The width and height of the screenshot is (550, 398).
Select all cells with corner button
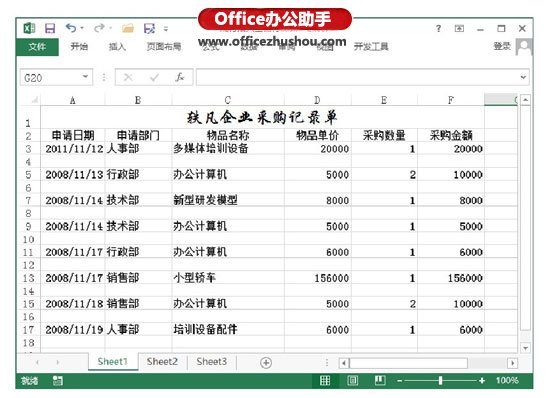click(x=34, y=100)
